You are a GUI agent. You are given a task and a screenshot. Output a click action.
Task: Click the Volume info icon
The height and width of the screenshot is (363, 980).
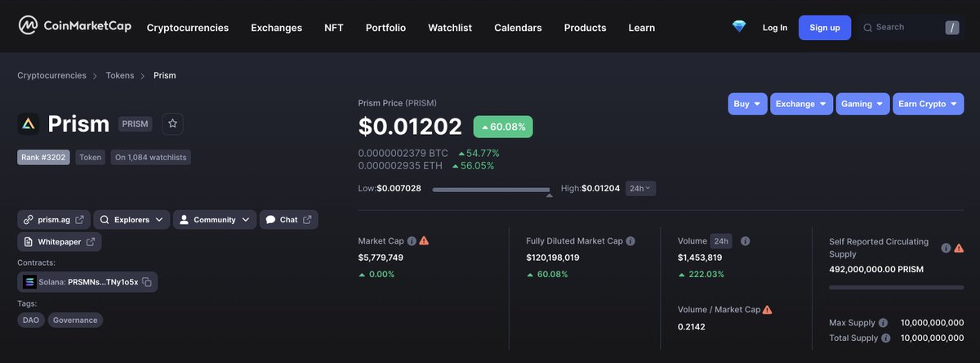745,241
